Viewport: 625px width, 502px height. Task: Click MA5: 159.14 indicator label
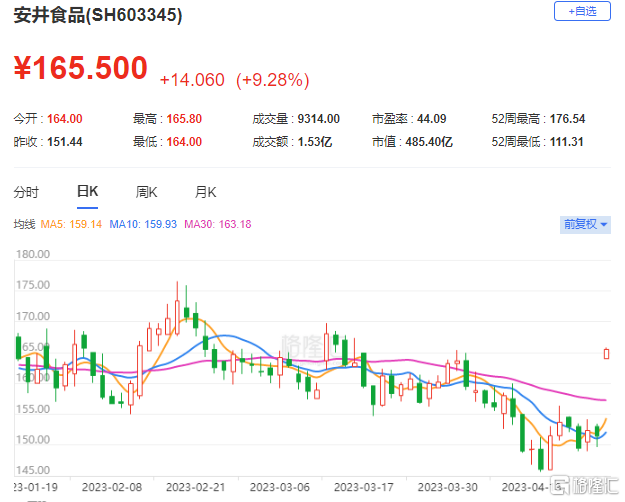(71, 224)
